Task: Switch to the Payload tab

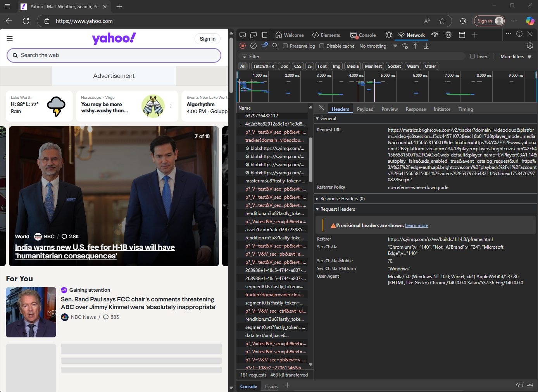Action: [365, 109]
